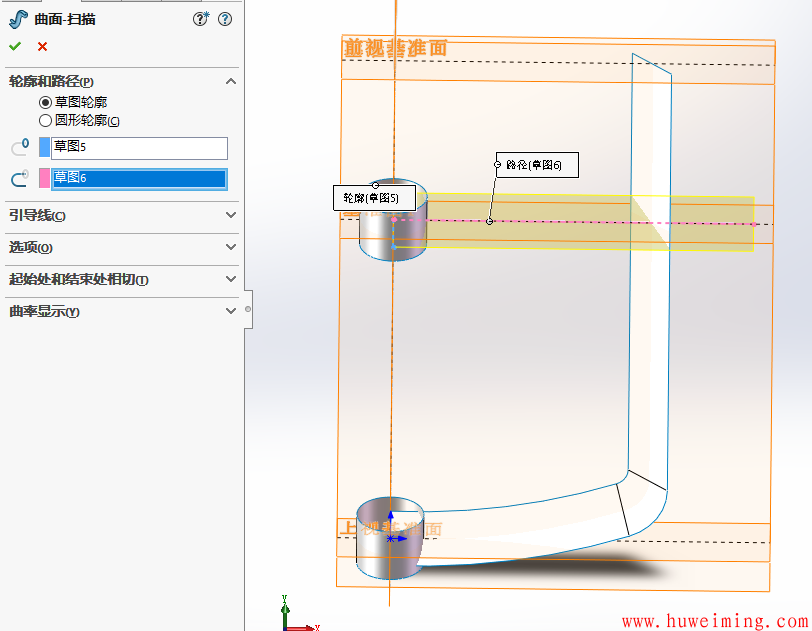Image resolution: width=812 pixels, height=631 pixels.
Task: Click the 路径(草图6) callout label
Action: (x=539, y=165)
